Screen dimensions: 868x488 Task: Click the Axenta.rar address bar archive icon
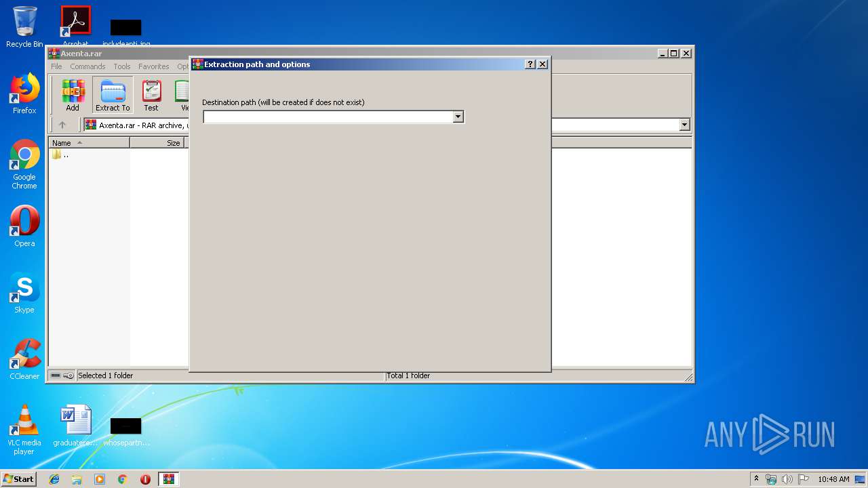(x=91, y=125)
